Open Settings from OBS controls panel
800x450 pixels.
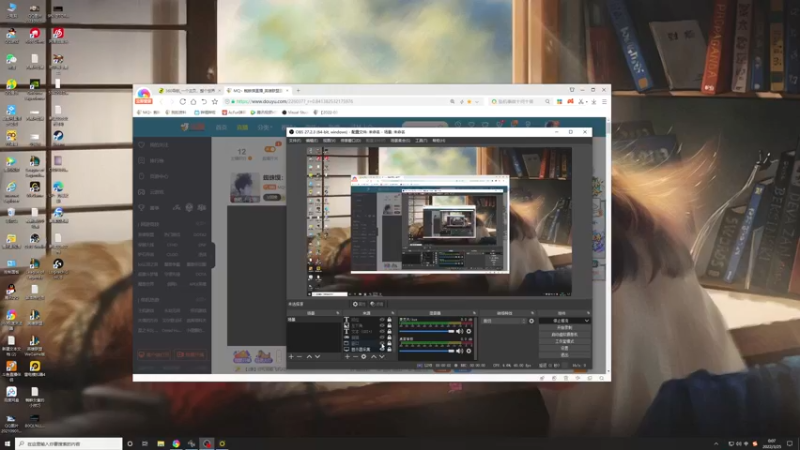[564, 348]
